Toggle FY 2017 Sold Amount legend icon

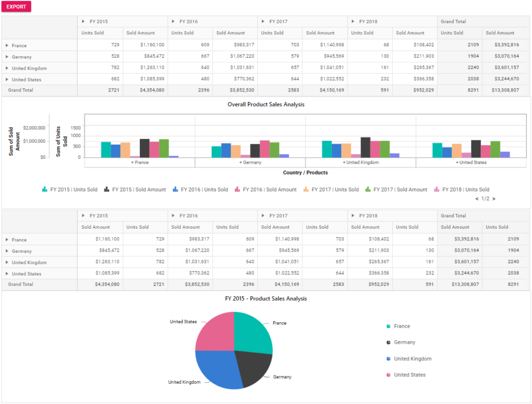pos(368,190)
